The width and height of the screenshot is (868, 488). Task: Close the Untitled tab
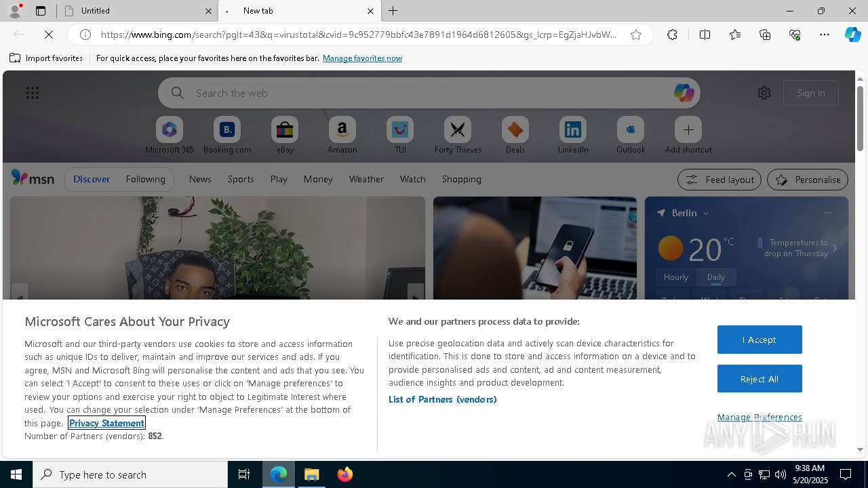(208, 11)
